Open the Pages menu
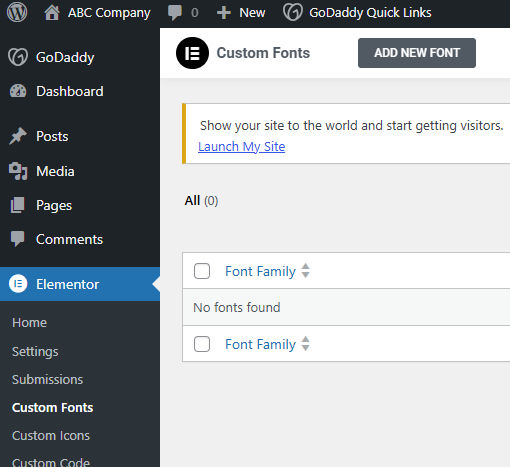The image size is (510, 467). point(54,205)
